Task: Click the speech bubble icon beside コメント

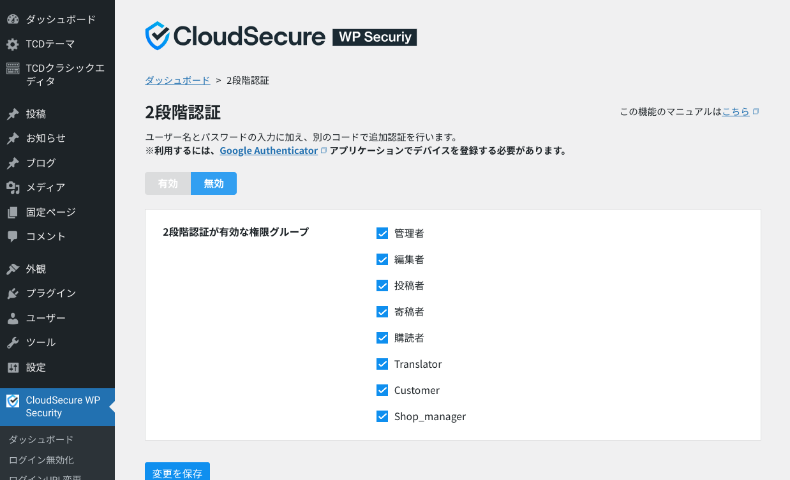Action: [x=13, y=236]
